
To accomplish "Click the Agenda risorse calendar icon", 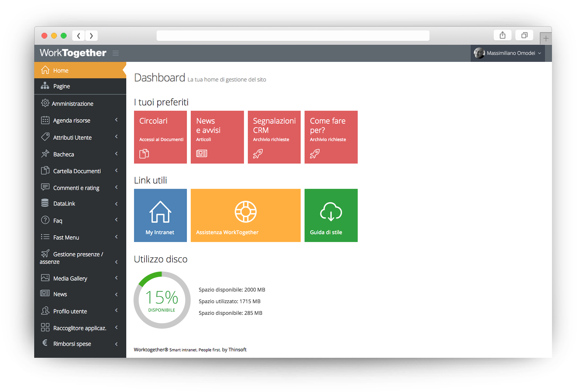I will click(x=45, y=120).
